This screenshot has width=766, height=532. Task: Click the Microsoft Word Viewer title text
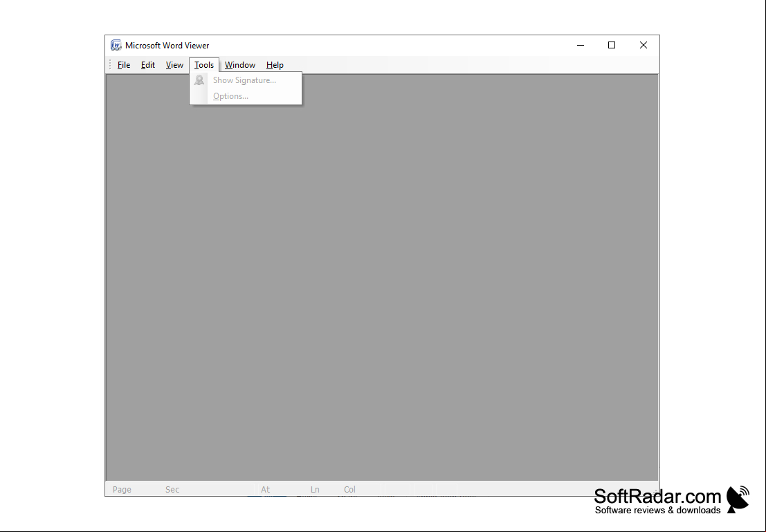tap(167, 46)
